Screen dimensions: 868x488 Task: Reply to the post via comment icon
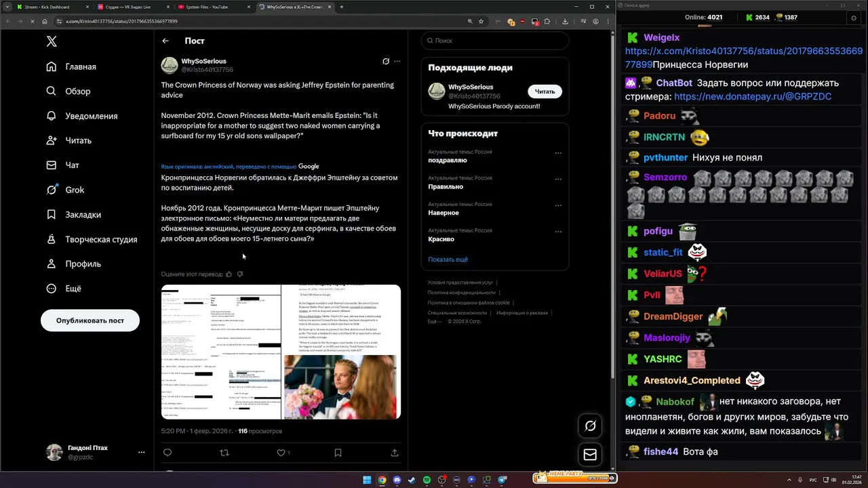pos(167,453)
